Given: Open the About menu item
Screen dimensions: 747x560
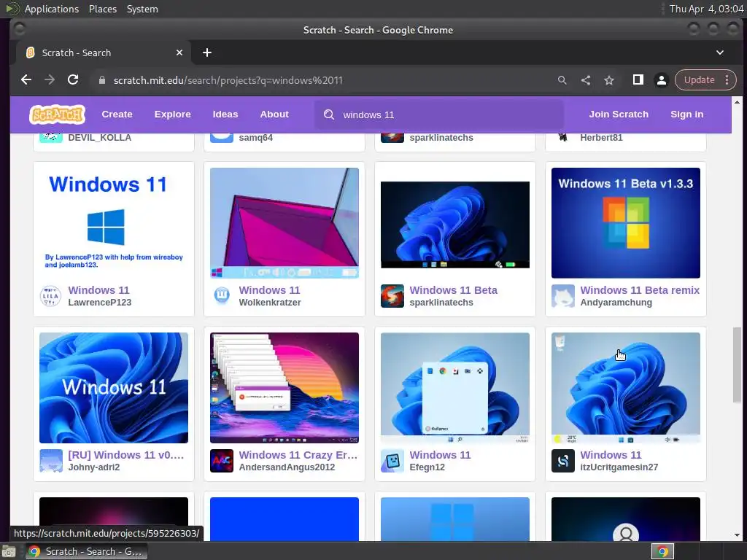Looking at the screenshot, I should pyautogui.click(x=274, y=114).
